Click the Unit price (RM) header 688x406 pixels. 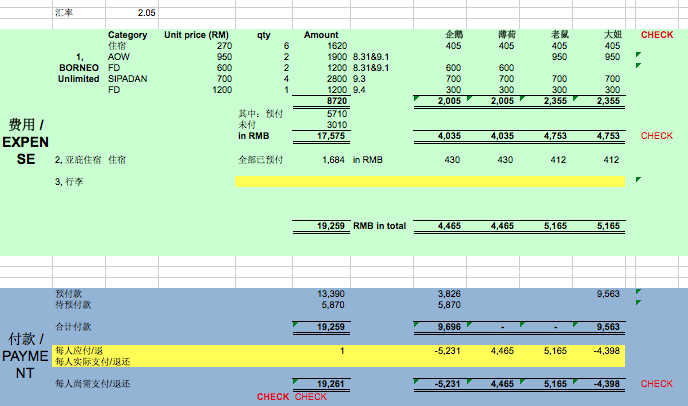pos(196,35)
